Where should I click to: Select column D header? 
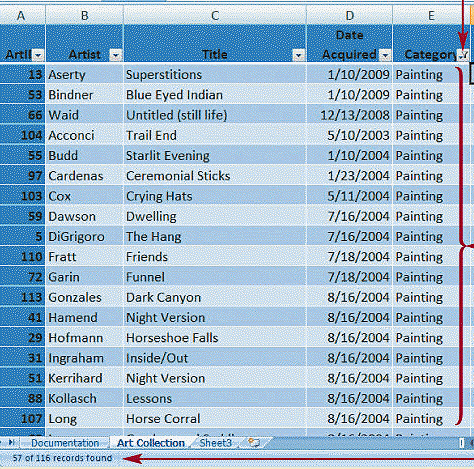pos(349,15)
